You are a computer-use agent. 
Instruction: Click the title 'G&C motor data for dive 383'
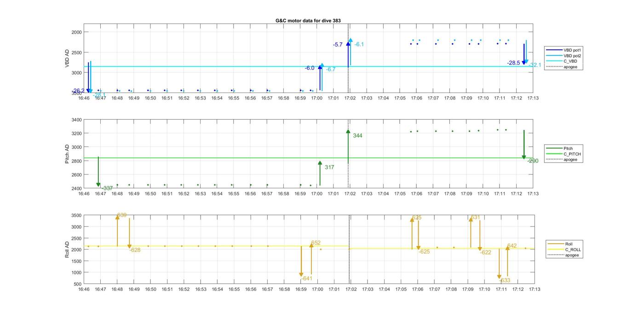tap(308, 21)
